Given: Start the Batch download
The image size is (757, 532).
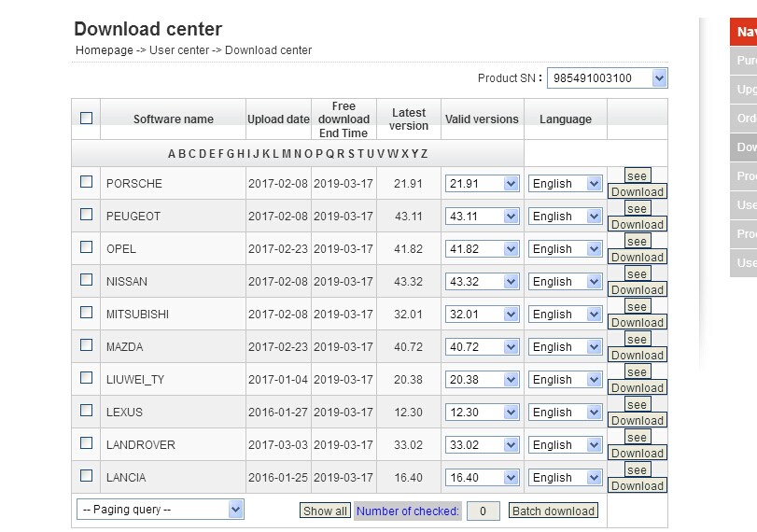Looking at the screenshot, I should 554,511.
